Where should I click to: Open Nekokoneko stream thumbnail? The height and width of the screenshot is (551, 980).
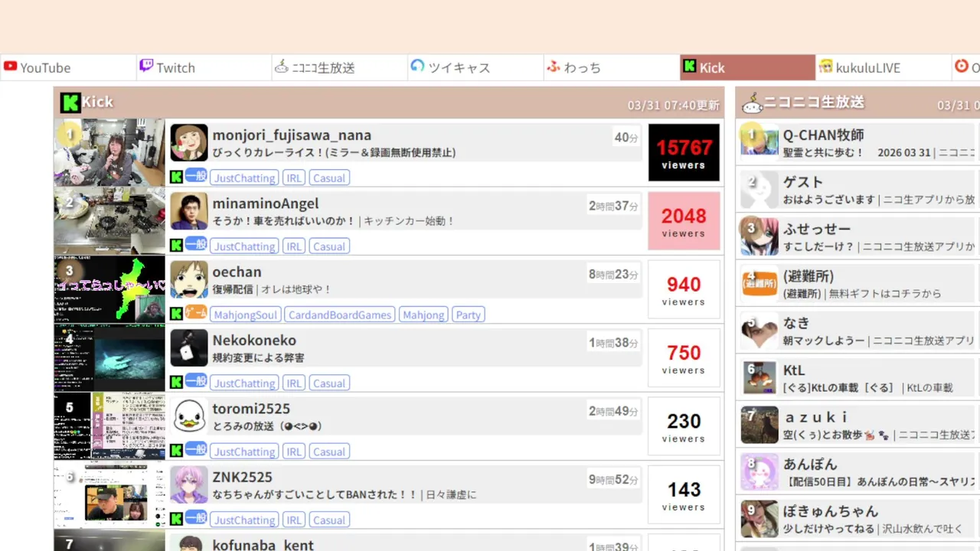[x=109, y=357]
